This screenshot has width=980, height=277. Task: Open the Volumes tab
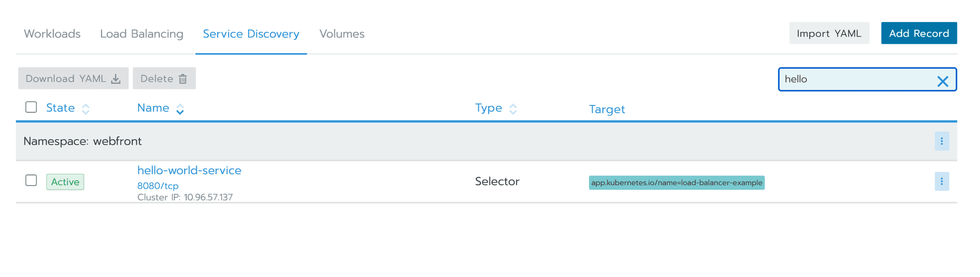click(341, 34)
